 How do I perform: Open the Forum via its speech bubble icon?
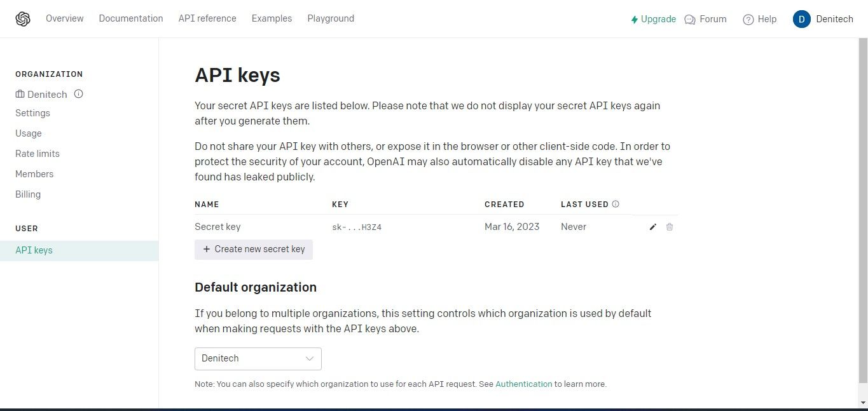pyautogui.click(x=689, y=19)
